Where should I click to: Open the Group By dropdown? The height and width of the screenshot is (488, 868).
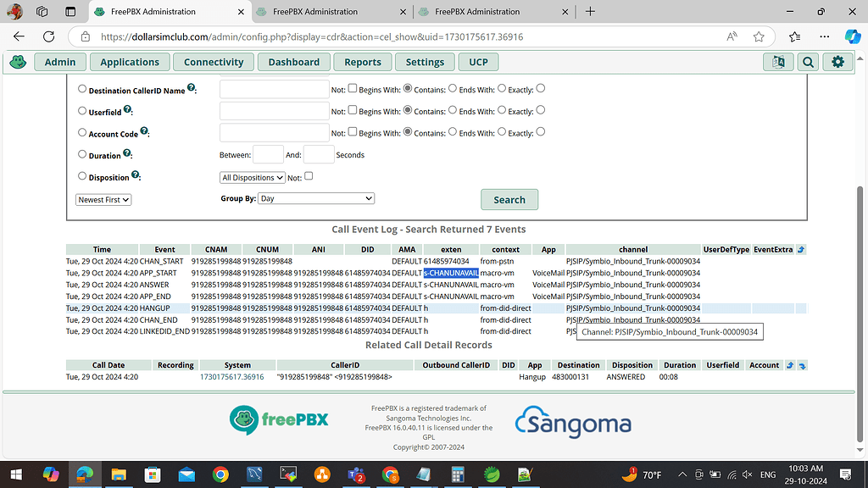(x=315, y=197)
